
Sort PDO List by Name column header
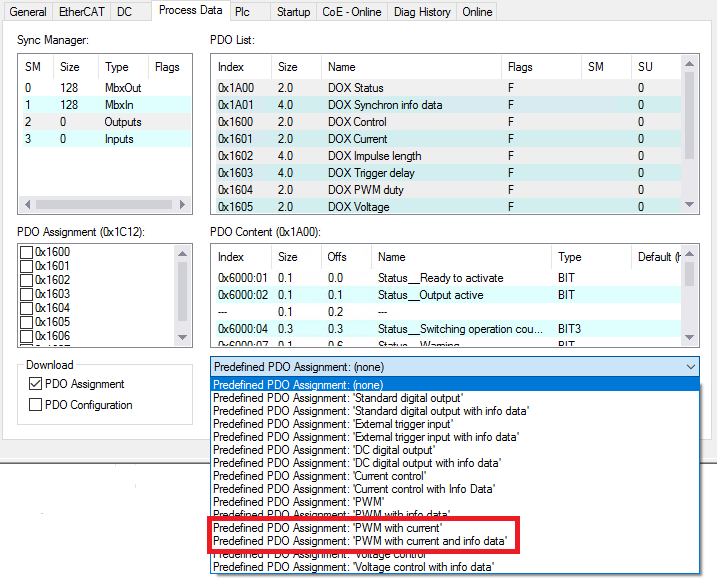click(x=412, y=67)
